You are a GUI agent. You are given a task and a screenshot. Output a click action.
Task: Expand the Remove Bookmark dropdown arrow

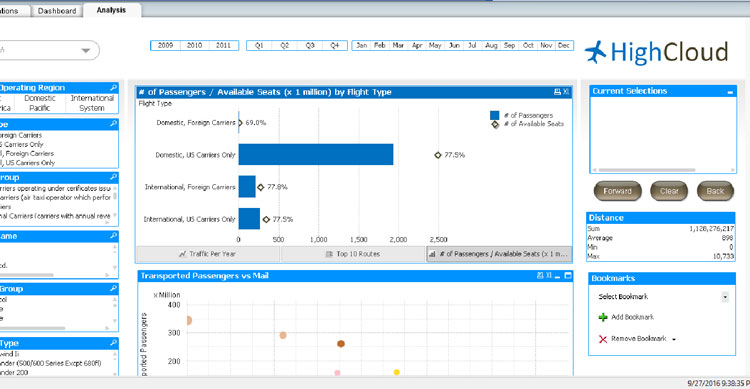pos(674,339)
